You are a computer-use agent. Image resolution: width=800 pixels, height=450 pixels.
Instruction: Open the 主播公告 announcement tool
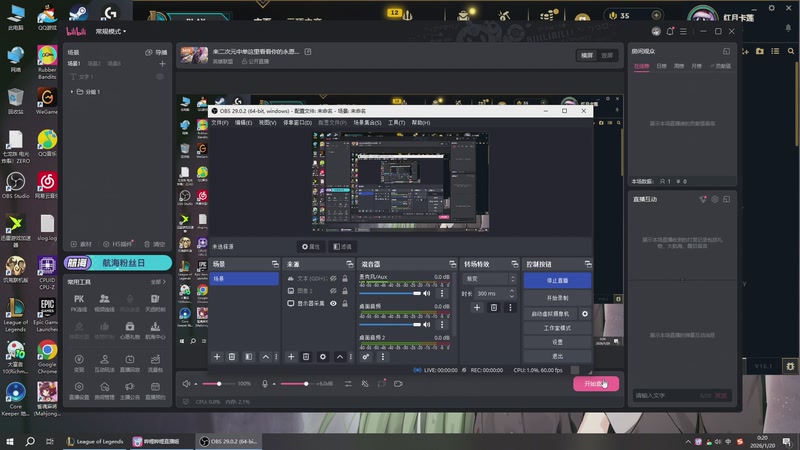click(x=130, y=390)
